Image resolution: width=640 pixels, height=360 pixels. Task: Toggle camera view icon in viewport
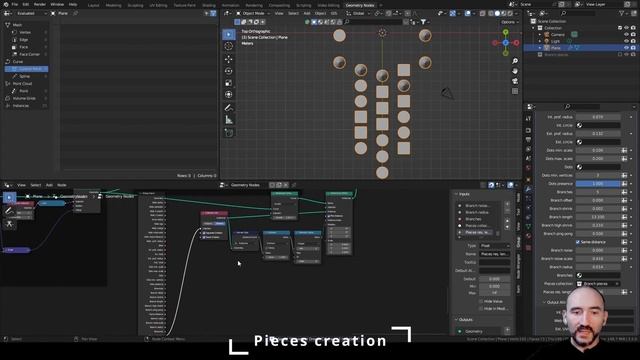tap(515, 81)
